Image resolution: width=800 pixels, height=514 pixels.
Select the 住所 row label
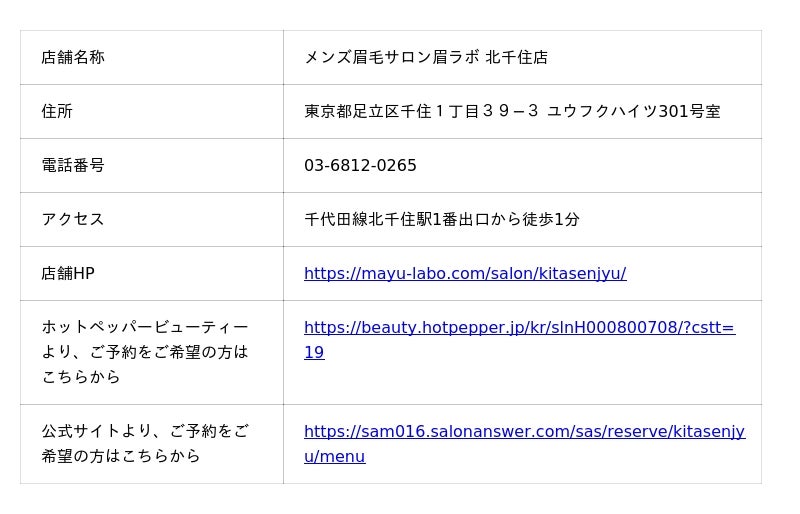pos(57,111)
